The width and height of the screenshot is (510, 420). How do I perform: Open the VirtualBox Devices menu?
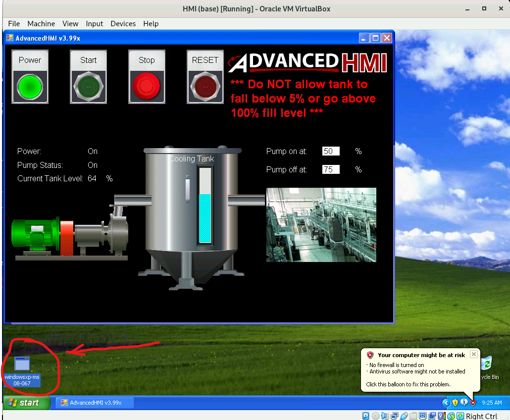click(123, 24)
